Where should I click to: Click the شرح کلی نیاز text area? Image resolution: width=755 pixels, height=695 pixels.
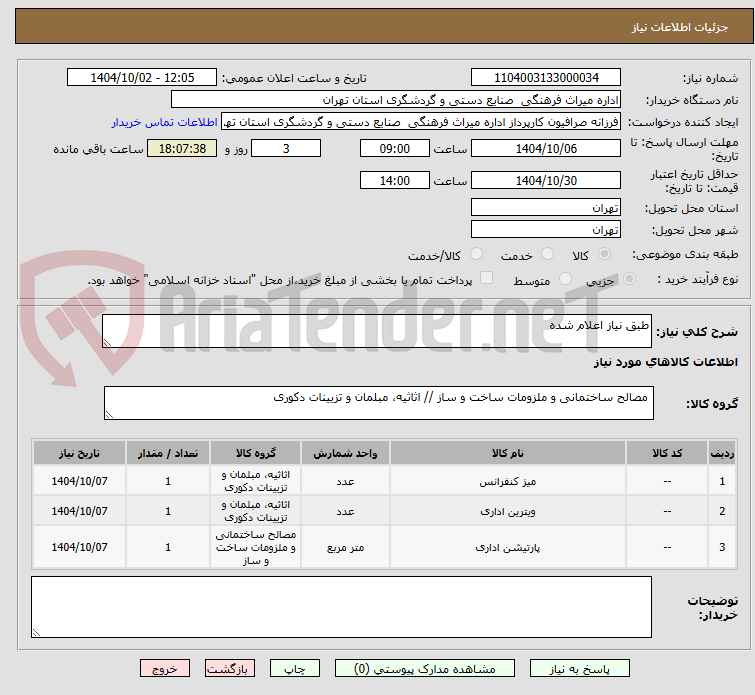point(377,331)
